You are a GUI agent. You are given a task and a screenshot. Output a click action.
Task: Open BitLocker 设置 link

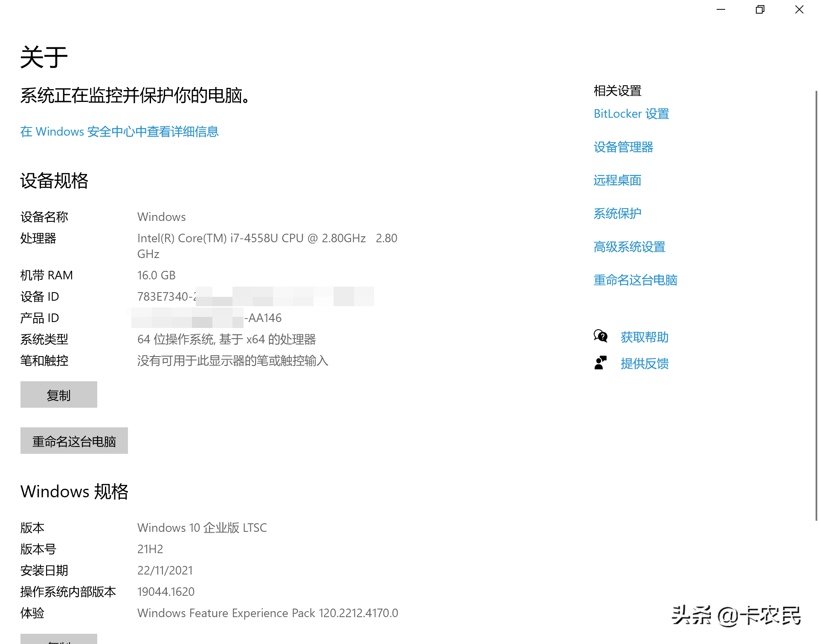[631, 114]
